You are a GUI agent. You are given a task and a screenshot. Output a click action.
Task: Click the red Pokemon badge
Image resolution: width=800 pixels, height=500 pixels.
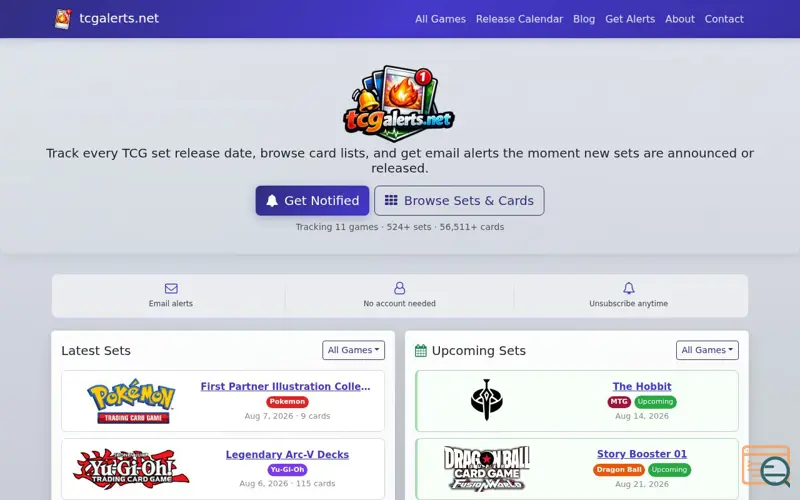(x=287, y=402)
